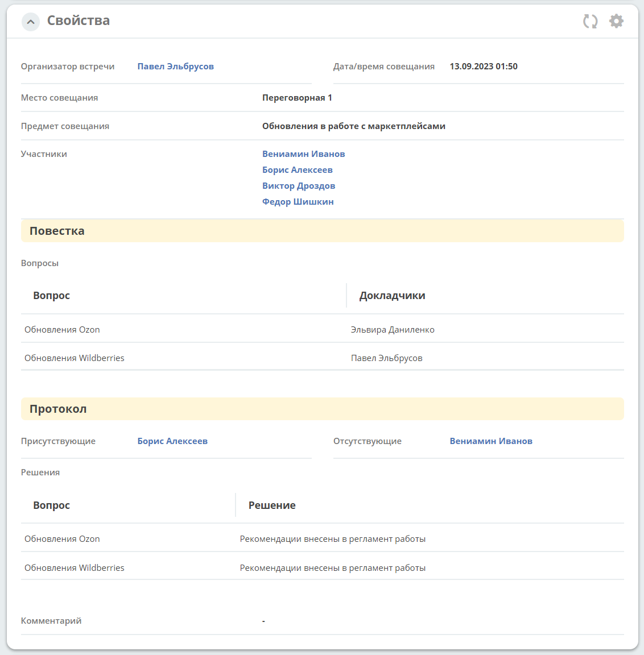
Task: Open participant link Вениамин Иванов in Участники
Action: click(x=303, y=154)
